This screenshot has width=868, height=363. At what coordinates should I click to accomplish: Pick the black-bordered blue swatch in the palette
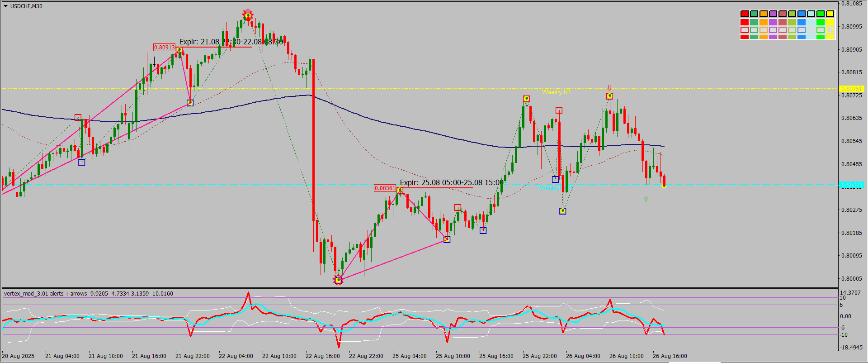(x=802, y=14)
